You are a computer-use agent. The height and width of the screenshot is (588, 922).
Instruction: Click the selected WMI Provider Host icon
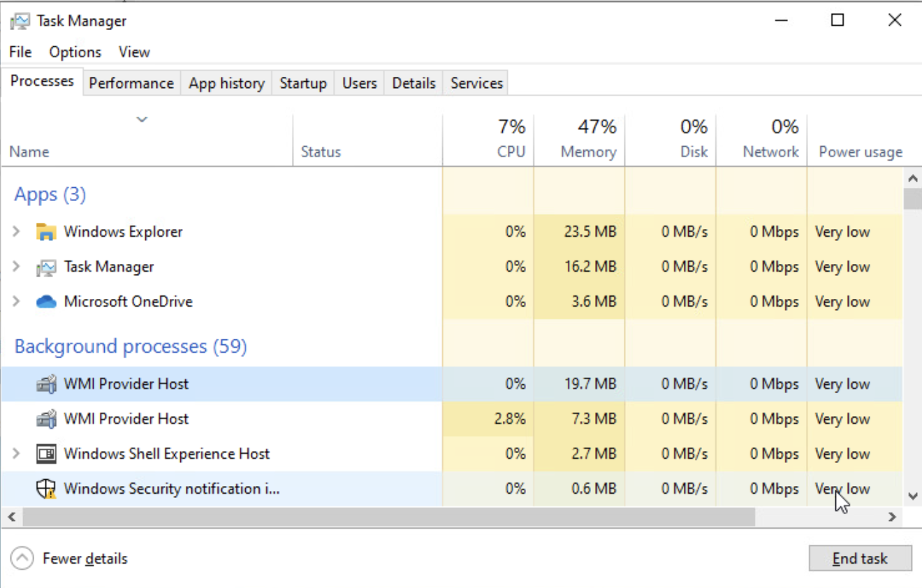46,384
